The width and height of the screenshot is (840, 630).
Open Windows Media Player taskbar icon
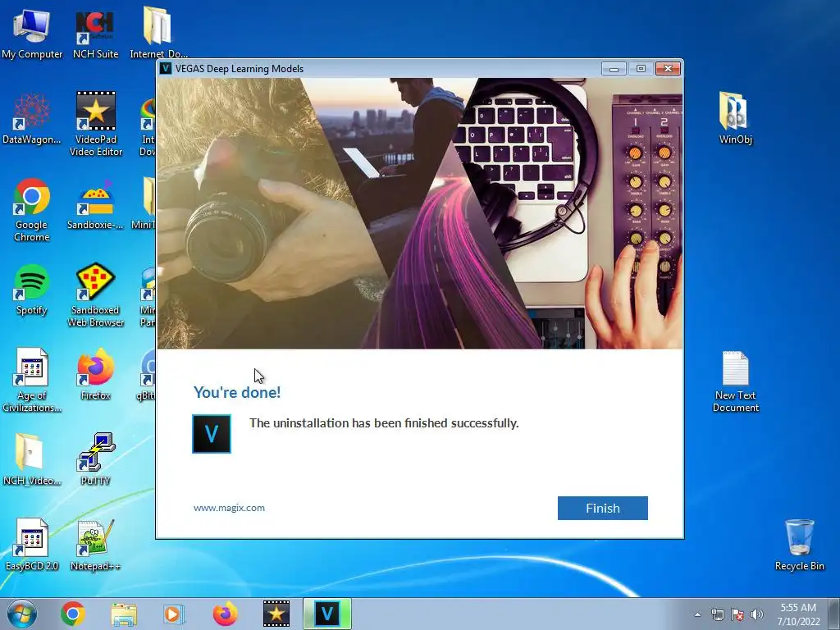tap(174, 614)
